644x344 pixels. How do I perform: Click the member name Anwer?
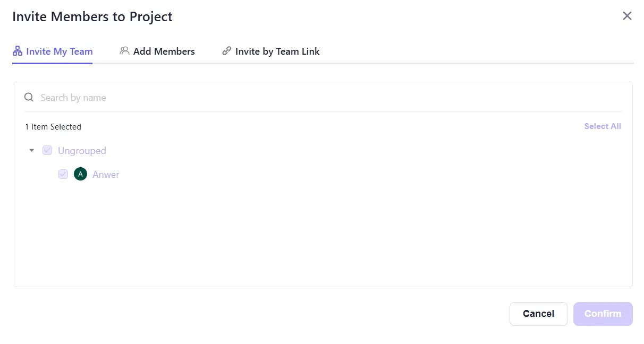tap(106, 175)
